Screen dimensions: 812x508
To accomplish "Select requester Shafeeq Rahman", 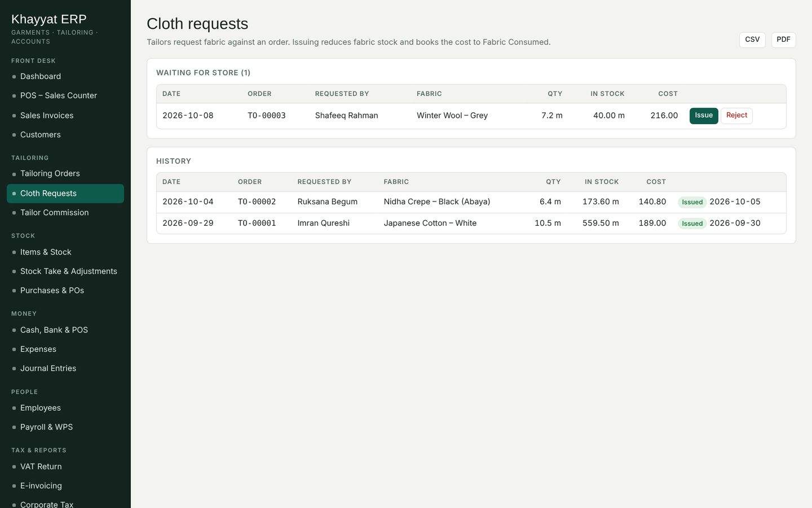I will click(x=347, y=116).
